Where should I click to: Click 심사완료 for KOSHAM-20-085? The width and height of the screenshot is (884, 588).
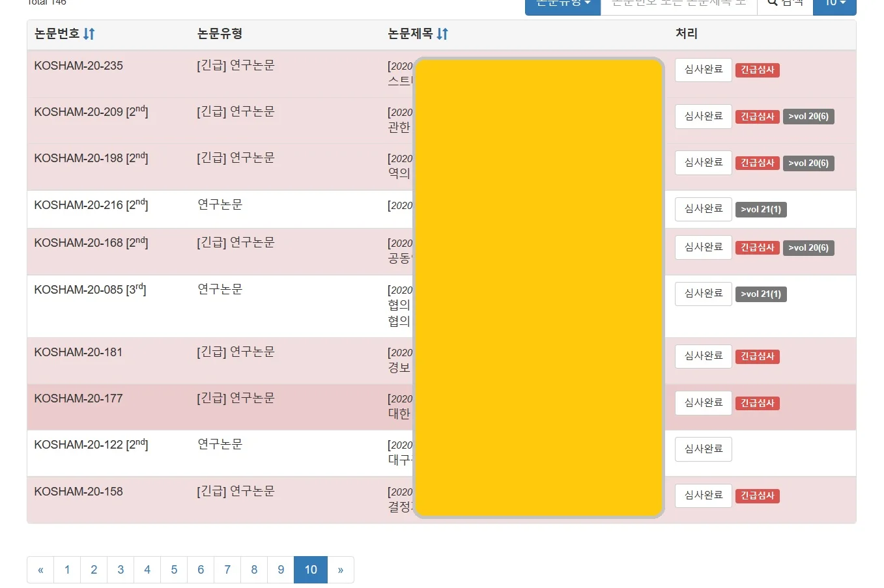[704, 294]
